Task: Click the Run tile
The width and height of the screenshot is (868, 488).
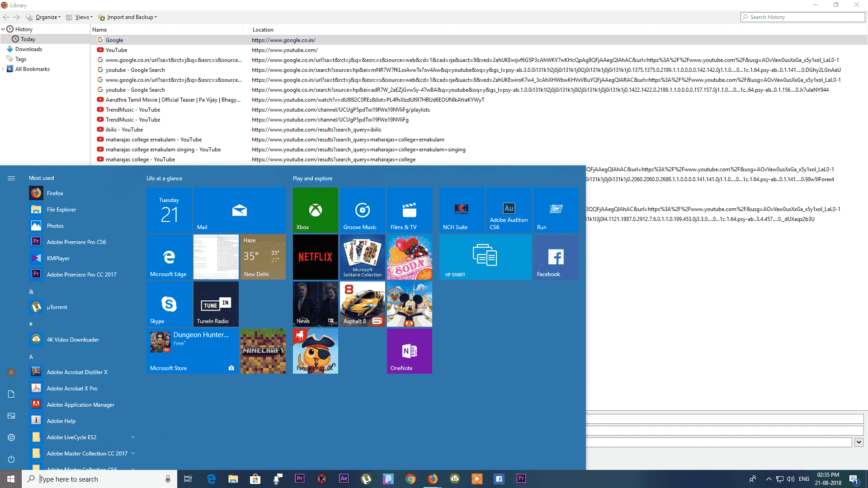Action: click(x=556, y=210)
